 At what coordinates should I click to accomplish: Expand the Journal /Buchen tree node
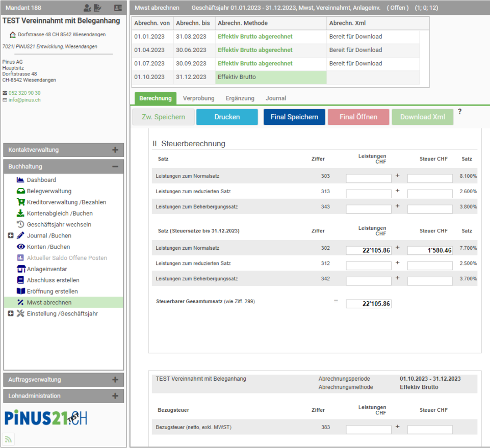[11, 235]
